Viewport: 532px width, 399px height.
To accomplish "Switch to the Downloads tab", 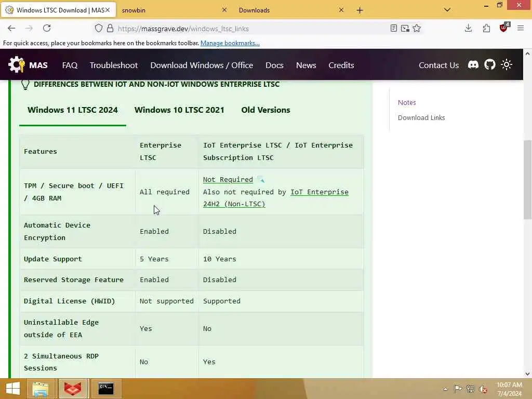I will (254, 10).
